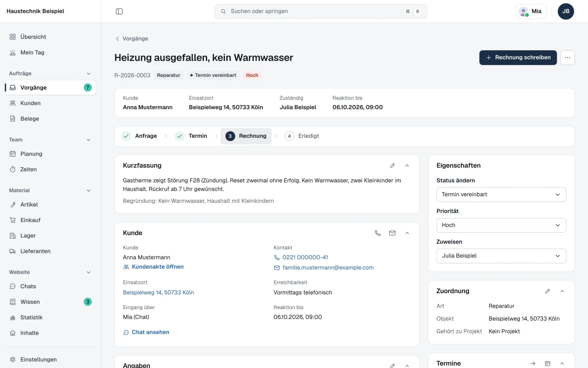Open the JB user avatar

pos(566,11)
